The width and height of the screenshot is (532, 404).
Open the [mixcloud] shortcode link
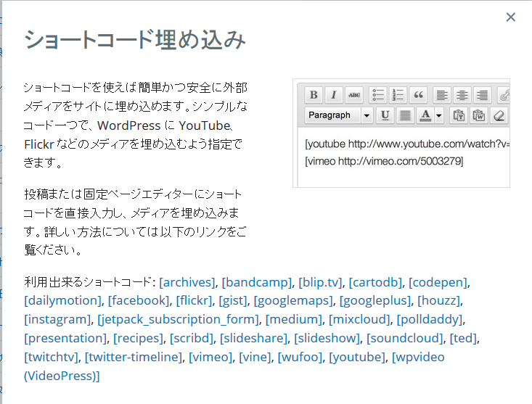[359, 319]
